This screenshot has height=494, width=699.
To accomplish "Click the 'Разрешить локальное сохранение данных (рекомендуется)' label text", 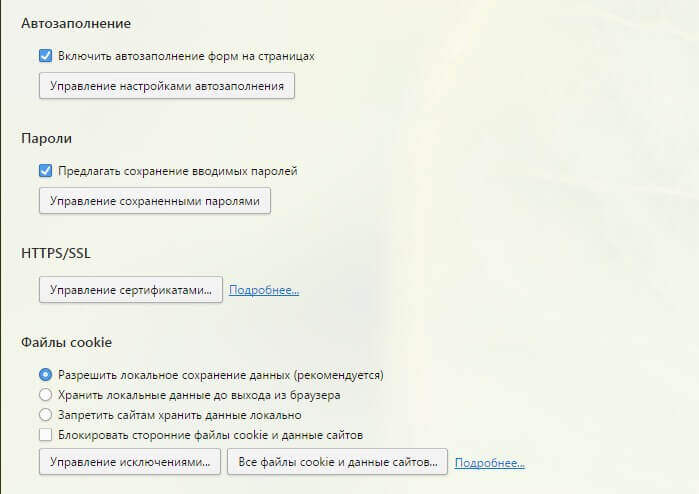I will [x=220, y=375].
